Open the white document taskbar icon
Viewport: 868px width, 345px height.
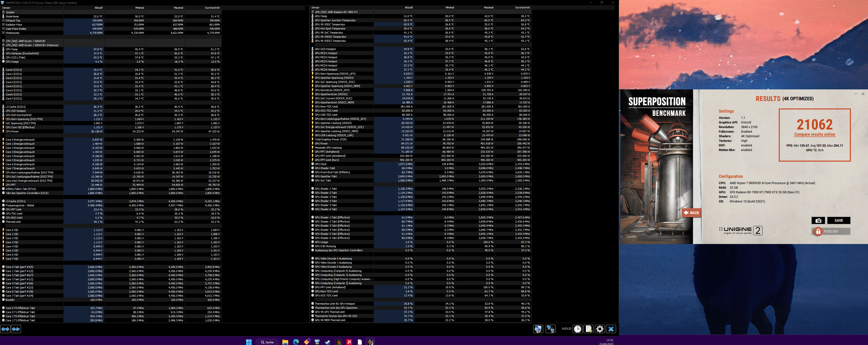coord(360,342)
